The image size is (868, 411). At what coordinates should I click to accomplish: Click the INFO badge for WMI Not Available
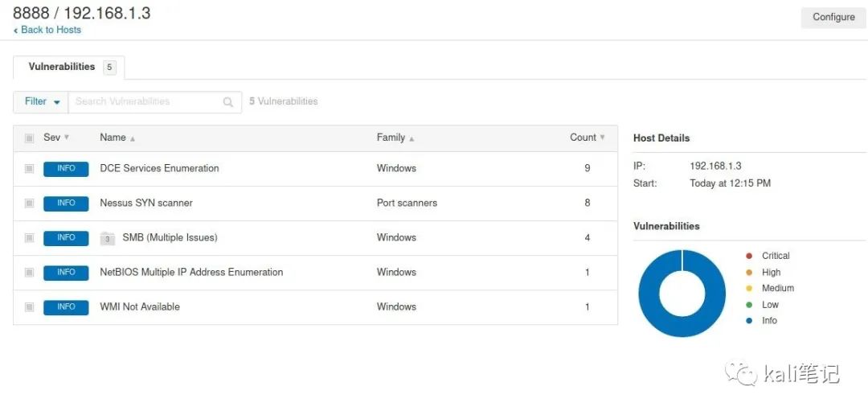pyautogui.click(x=66, y=307)
